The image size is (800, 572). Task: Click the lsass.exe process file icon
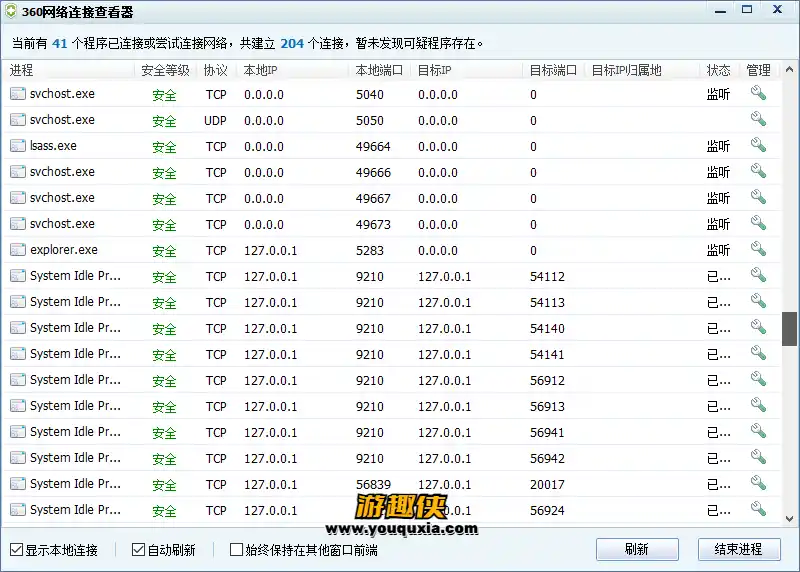18,146
